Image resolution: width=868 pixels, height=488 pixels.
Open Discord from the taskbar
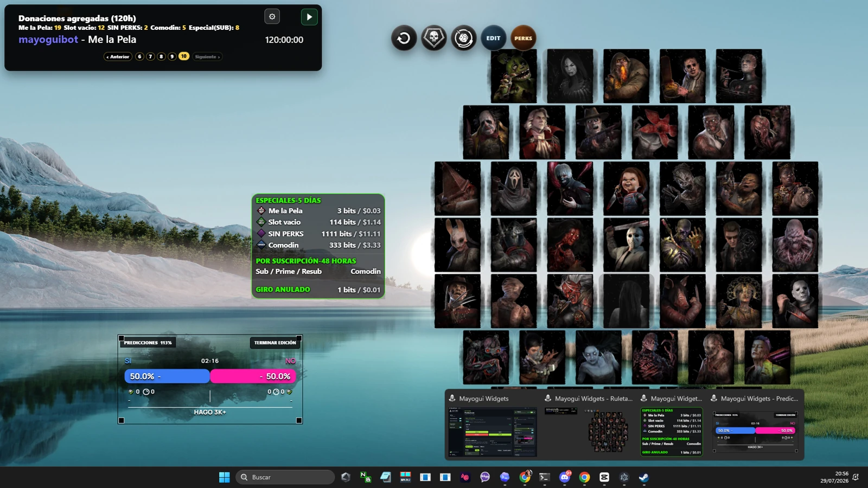point(565,477)
